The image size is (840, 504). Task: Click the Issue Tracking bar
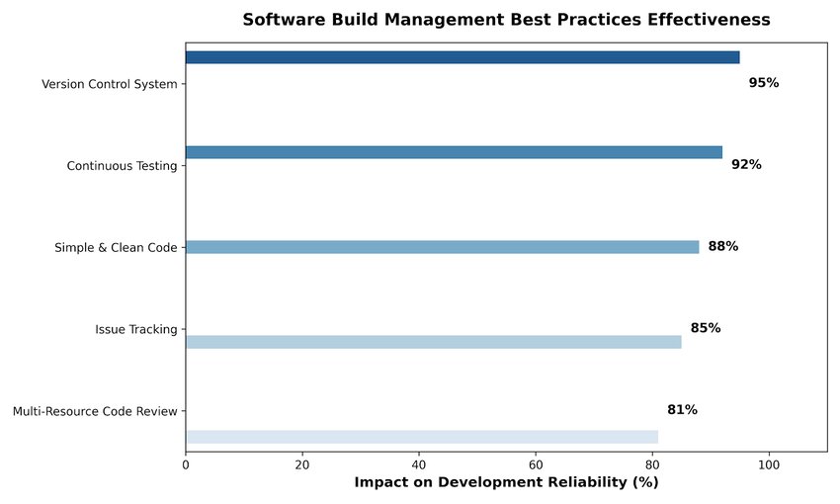point(434,342)
